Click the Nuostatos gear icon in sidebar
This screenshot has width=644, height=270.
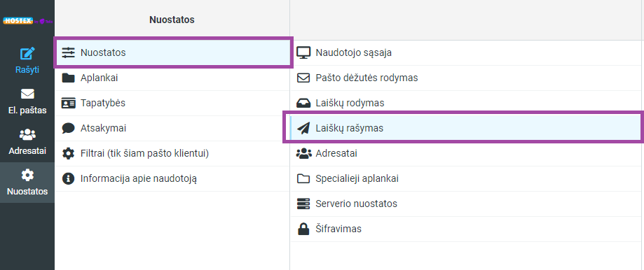(27, 176)
